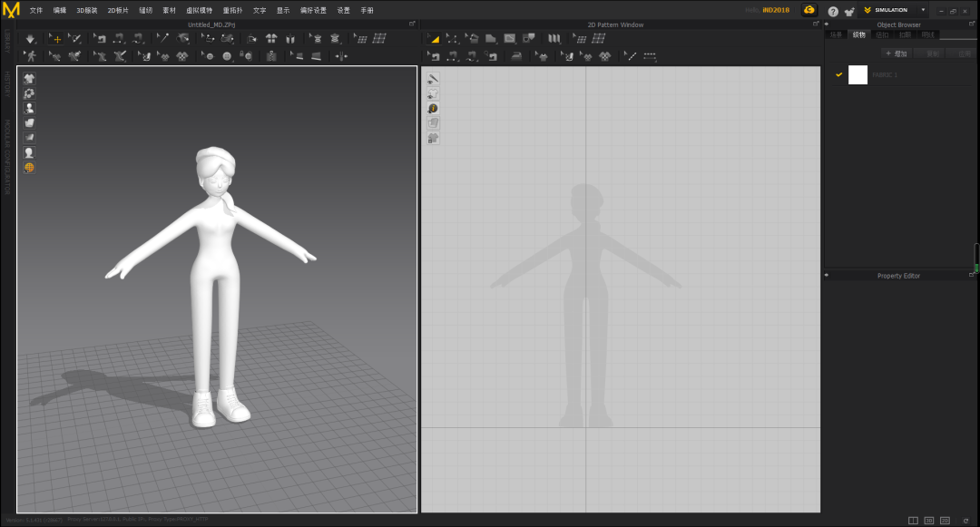Click the running figure avatar motion icon
This screenshot has width=980, height=527.
click(30, 56)
